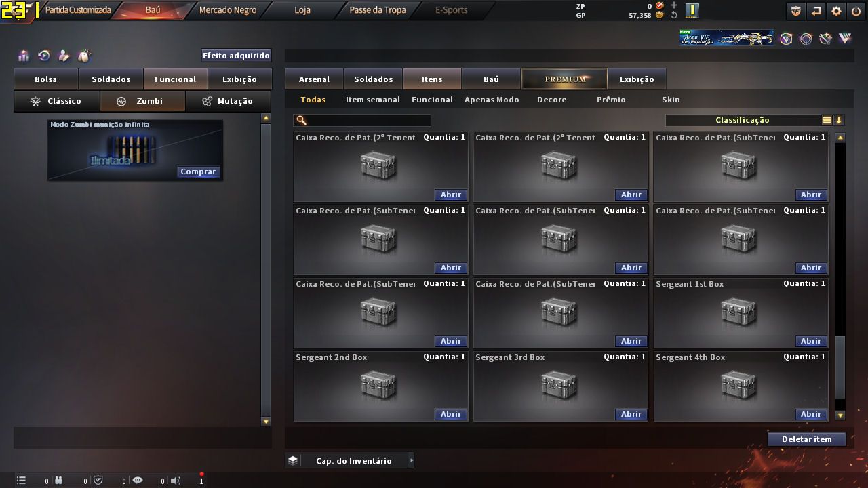This screenshot has height=488, width=868.
Task: Click Abrir on Sergeant 4th Box
Action: 811,414
